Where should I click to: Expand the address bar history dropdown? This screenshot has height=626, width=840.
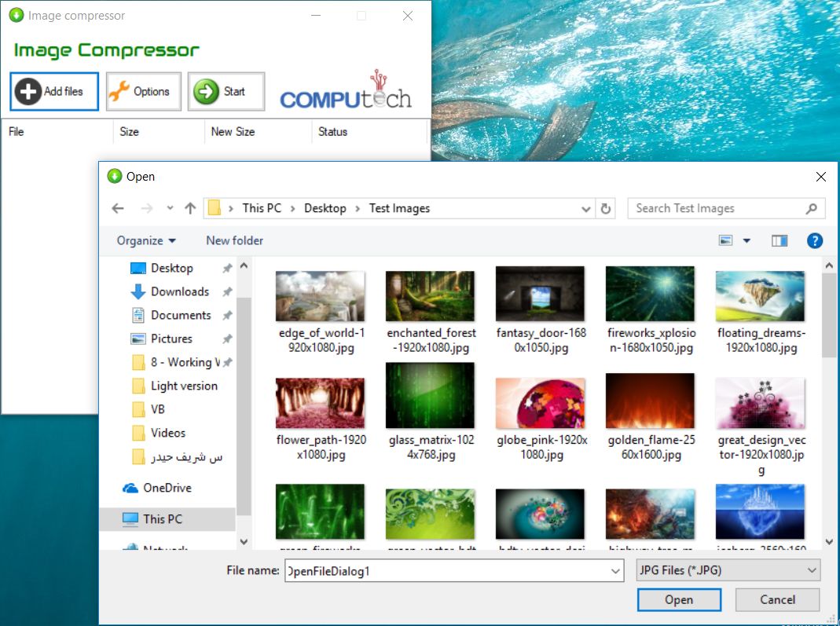pyautogui.click(x=586, y=209)
